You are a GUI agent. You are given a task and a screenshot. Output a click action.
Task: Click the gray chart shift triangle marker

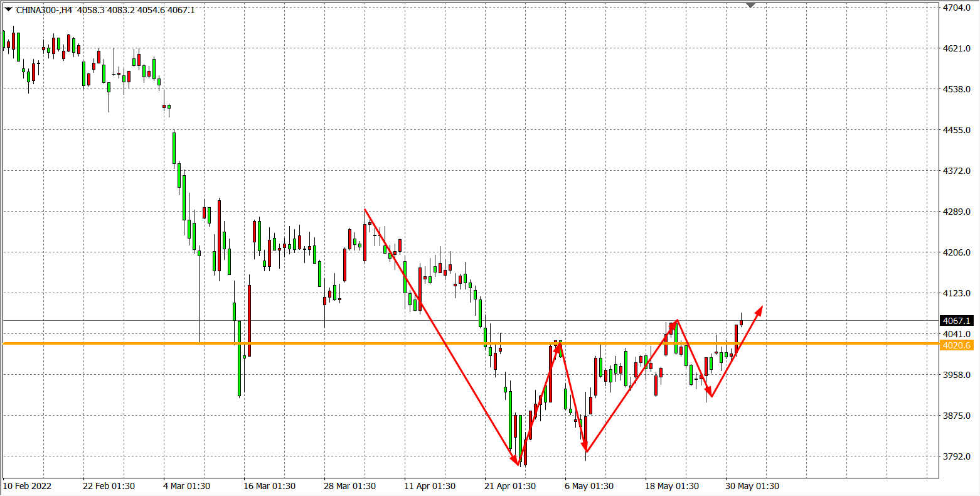click(x=750, y=5)
